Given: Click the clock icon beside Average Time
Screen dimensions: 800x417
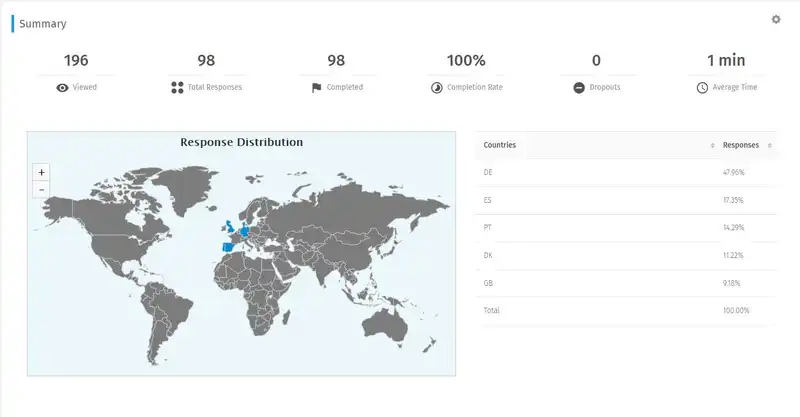Looking at the screenshot, I should click(702, 88).
